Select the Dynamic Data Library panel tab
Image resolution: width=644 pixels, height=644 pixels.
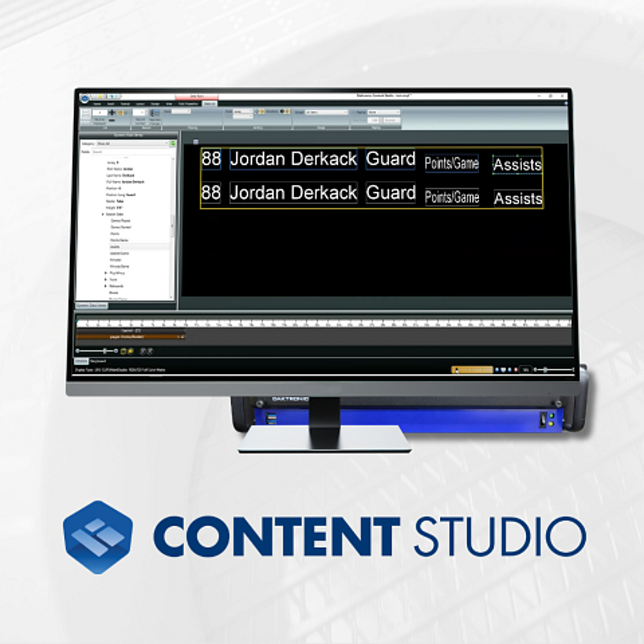coord(91,305)
